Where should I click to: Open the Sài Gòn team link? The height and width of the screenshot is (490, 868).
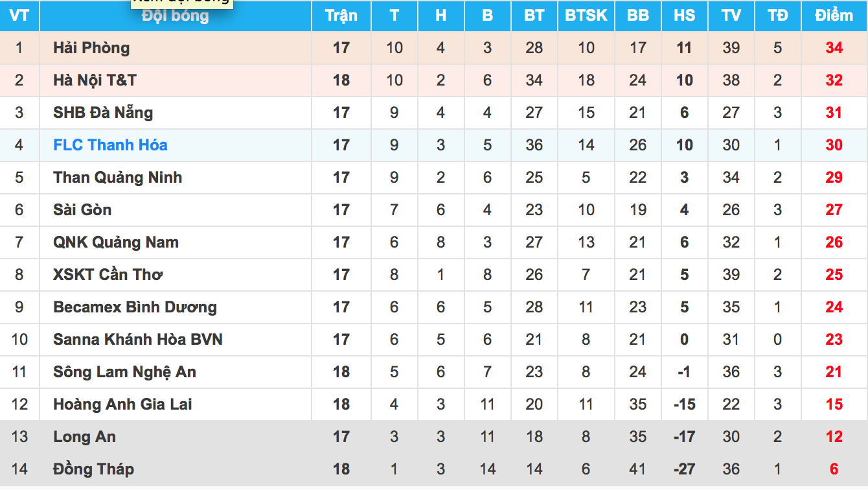(x=82, y=210)
